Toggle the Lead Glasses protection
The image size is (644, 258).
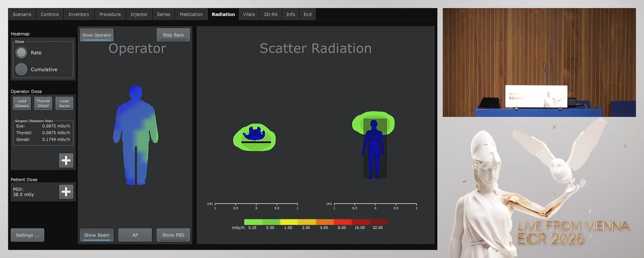(x=22, y=103)
